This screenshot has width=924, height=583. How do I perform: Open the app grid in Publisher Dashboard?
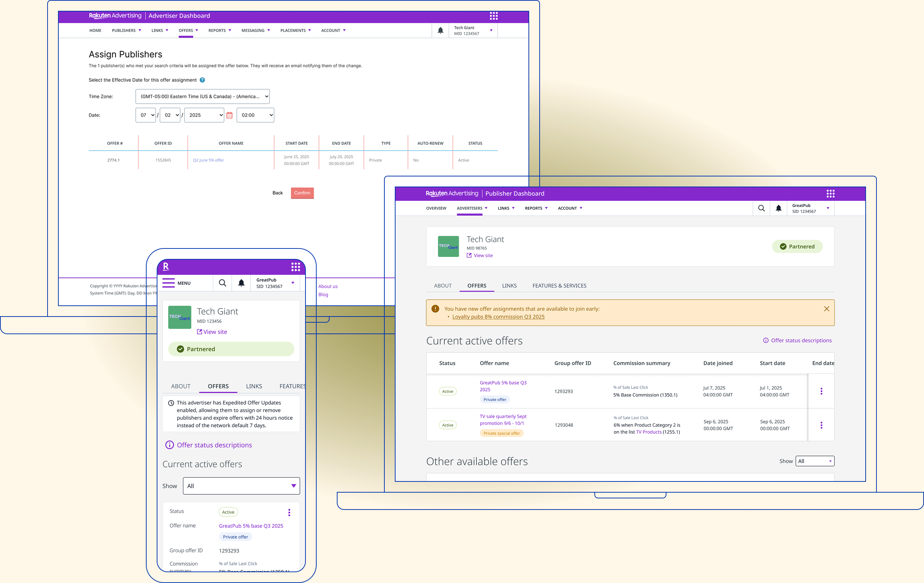[830, 193]
